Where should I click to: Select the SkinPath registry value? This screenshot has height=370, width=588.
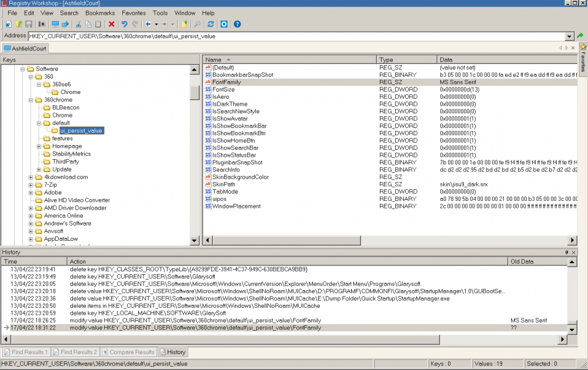pos(224,184)
